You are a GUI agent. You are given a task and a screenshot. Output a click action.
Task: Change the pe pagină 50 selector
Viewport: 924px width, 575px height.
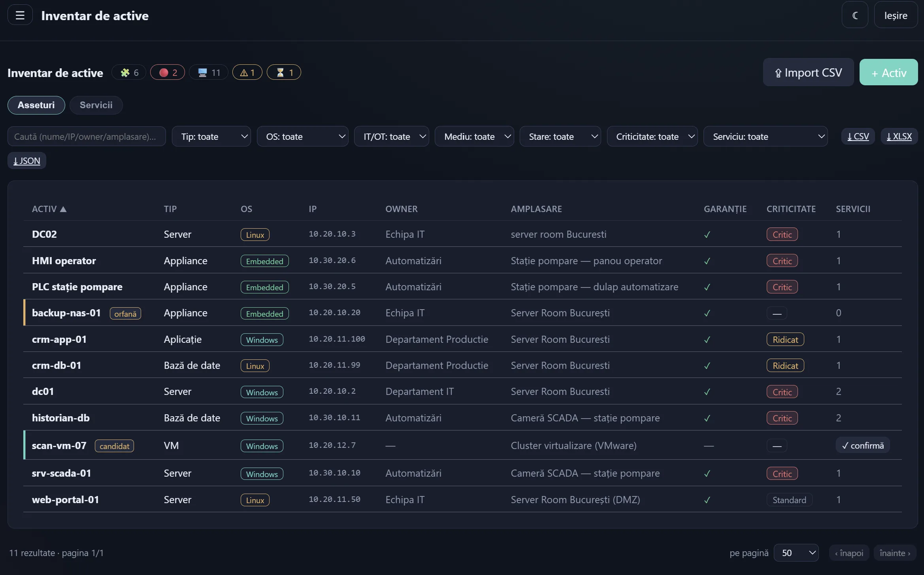pos(796,552)
